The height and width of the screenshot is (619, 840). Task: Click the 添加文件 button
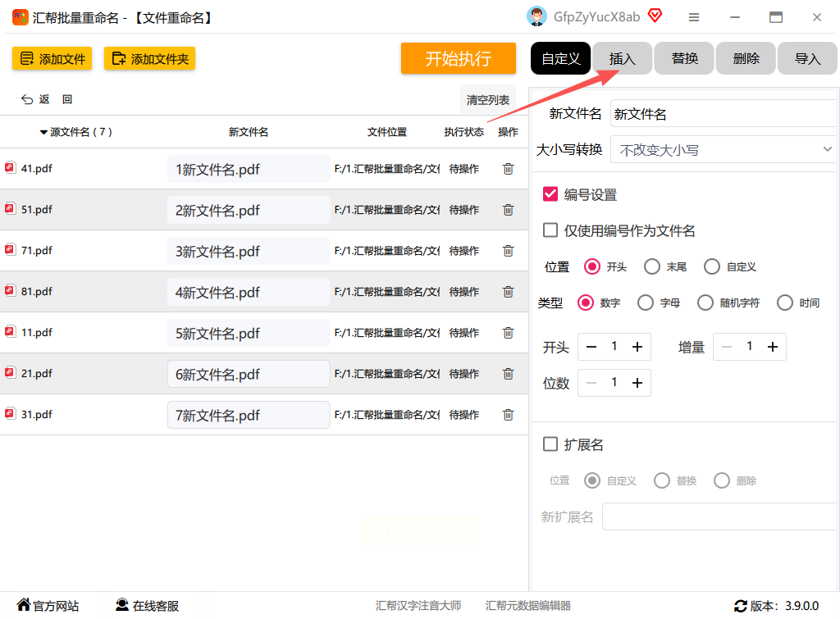tap(52, 58)
